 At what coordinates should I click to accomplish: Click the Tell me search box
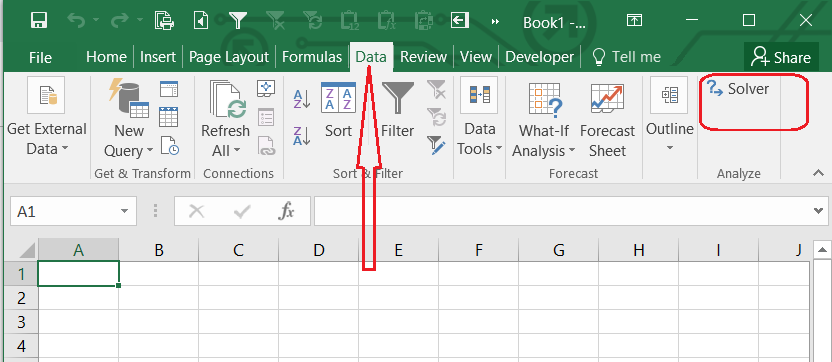point(626,57)
